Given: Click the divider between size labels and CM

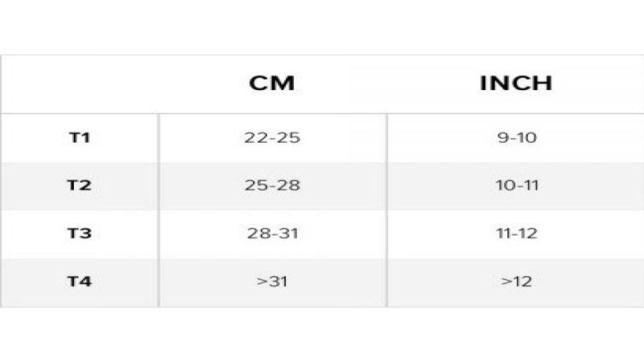Looking at the screenshot, I should 159,209.
